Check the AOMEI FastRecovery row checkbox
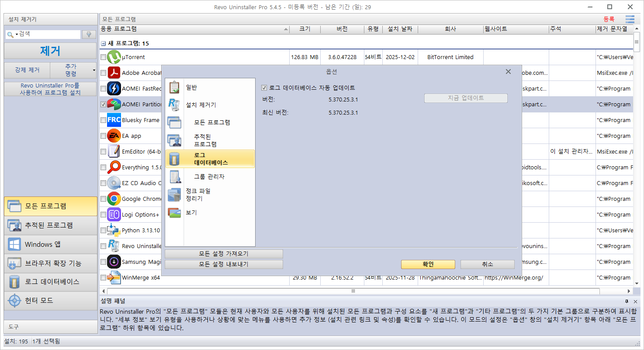Viewport: 644px width, 350px height. pyautogui.click(x=104, y=89)
